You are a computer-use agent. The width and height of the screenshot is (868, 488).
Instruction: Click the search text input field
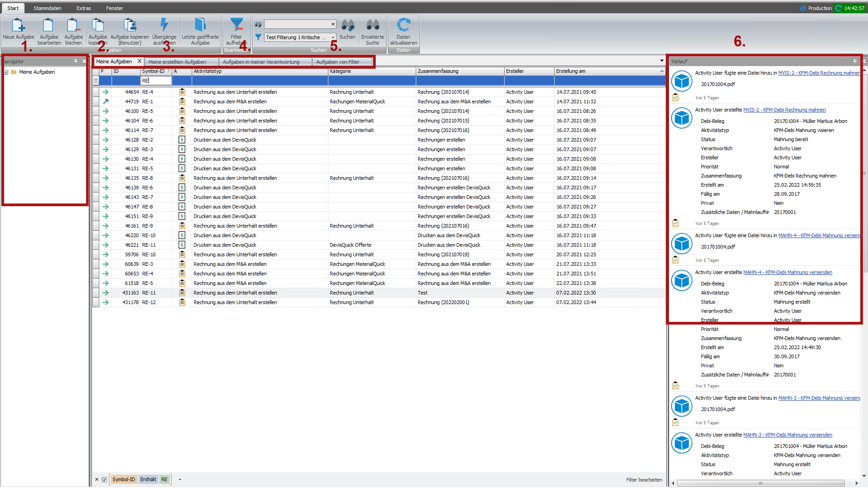tap(297, 24)
